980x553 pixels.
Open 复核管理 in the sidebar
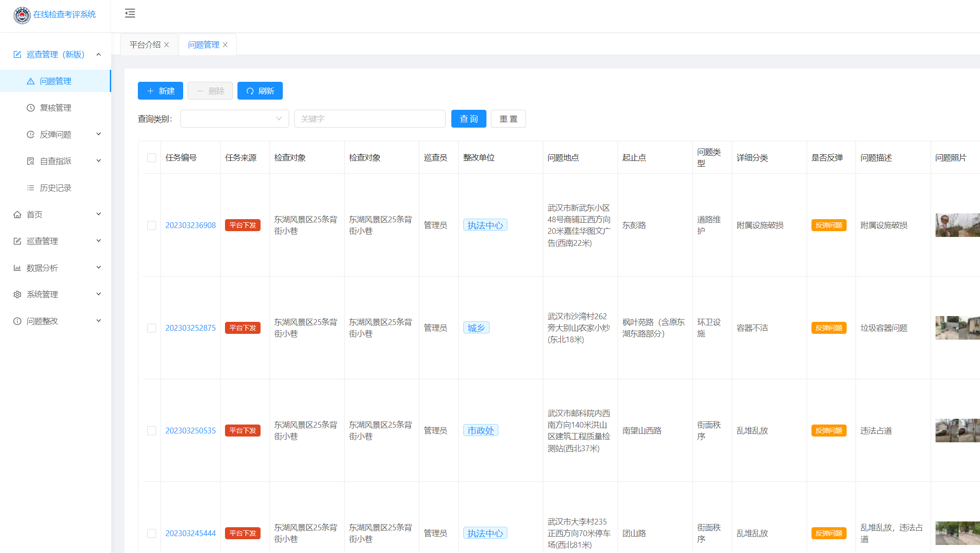click(55, 108)
